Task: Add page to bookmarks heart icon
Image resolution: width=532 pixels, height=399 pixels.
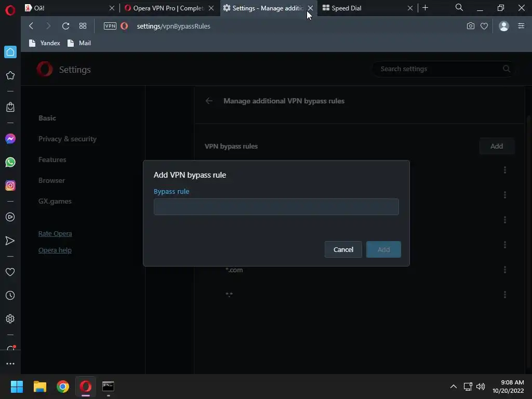Action: tap(484, 26)
